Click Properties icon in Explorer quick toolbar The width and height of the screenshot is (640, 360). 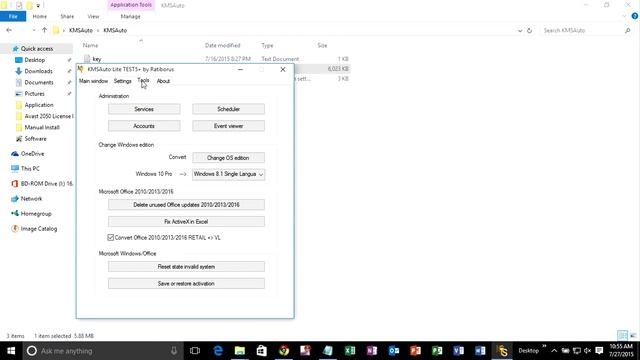tap(19, 5)
